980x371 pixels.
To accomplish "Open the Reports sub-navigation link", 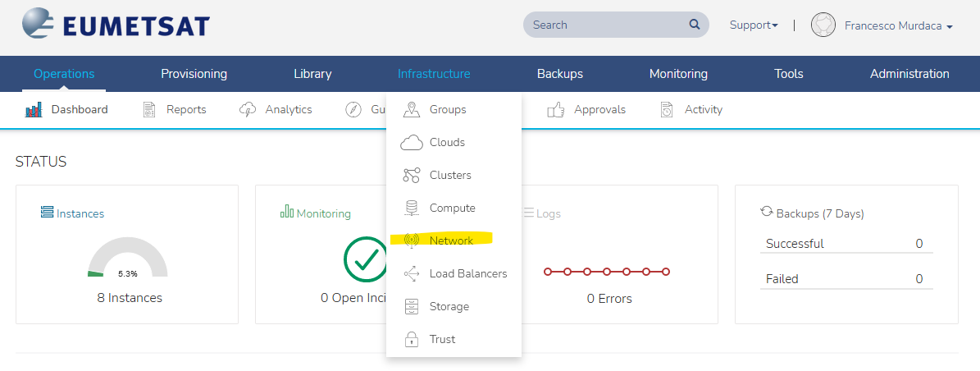I will pyautogui.click(x=185, y=110).
